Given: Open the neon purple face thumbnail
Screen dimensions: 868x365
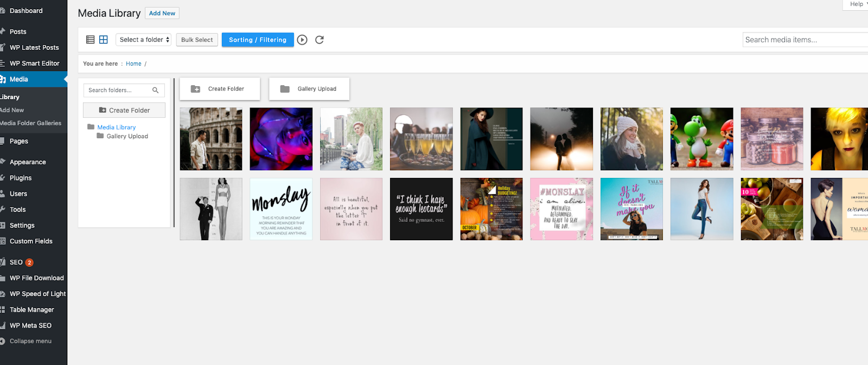Looking at the screenshot, I should [281, 139].
